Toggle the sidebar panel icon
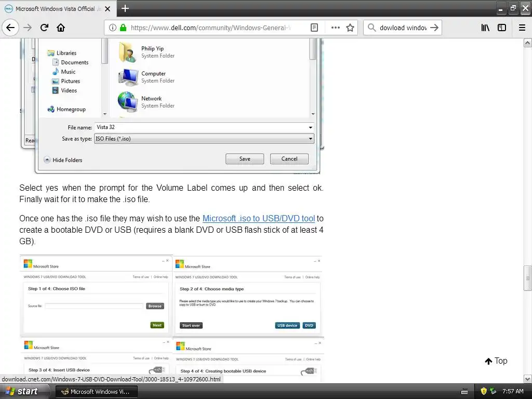 point(502,28)
